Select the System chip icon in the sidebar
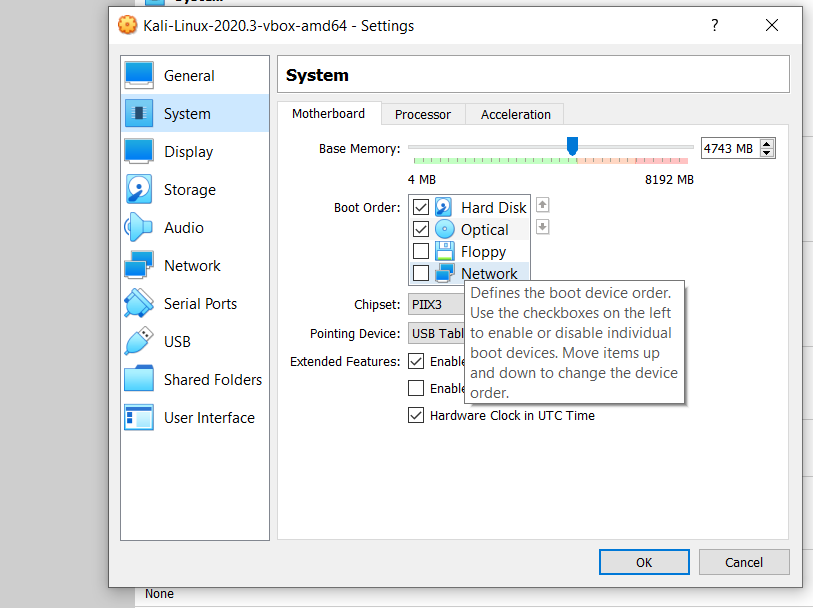 pos(139,113)
